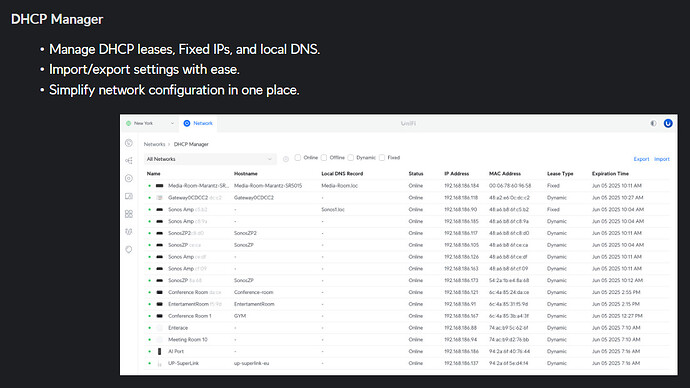Viewport: 690px width, 388px height.
Task: Enable the Offline filter checkbox
Action: pos(324,157)
